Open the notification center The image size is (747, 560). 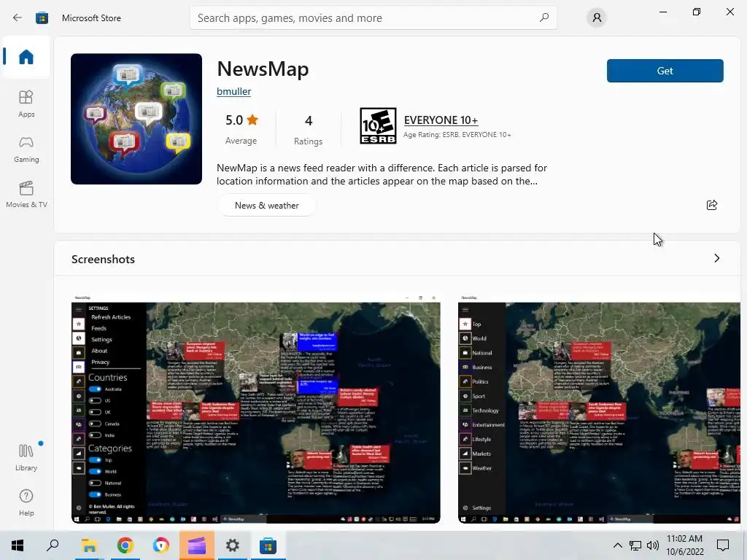click(723, 545)
